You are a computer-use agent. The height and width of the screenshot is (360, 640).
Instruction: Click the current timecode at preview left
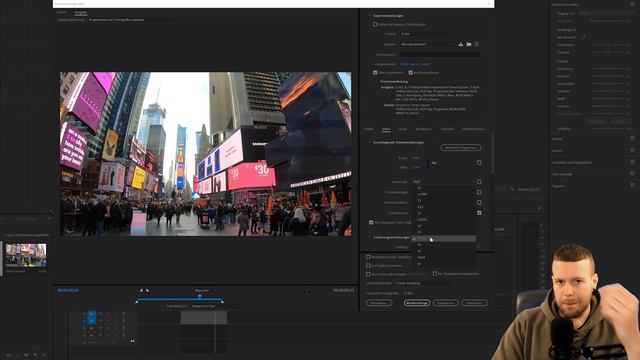[68, 290]
